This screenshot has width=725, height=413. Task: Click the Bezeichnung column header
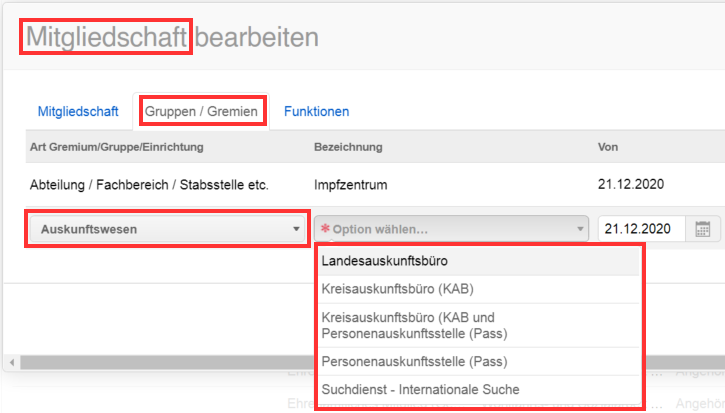coord(348,147)
